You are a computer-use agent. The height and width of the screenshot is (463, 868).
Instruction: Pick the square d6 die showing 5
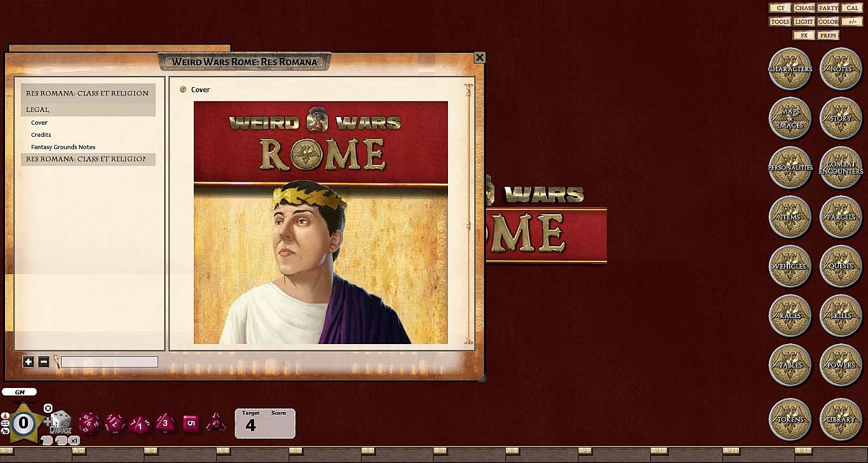[x=191, y=423]
